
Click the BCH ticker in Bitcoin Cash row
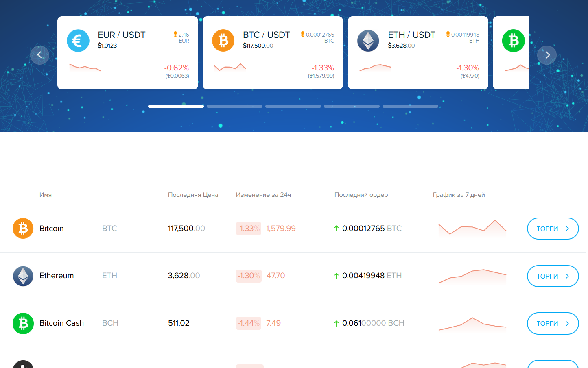(110, 323)
